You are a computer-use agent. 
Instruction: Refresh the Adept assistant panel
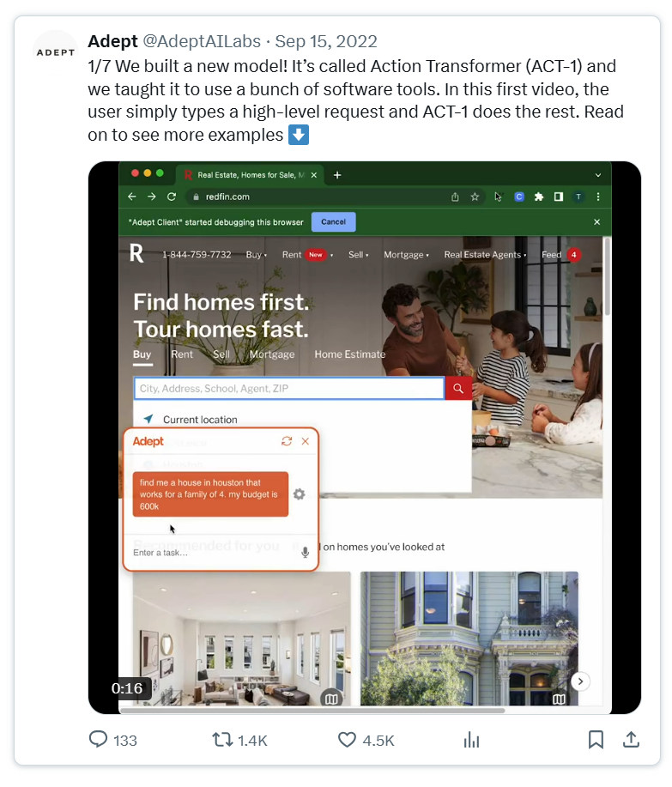(x=287, y=441)
